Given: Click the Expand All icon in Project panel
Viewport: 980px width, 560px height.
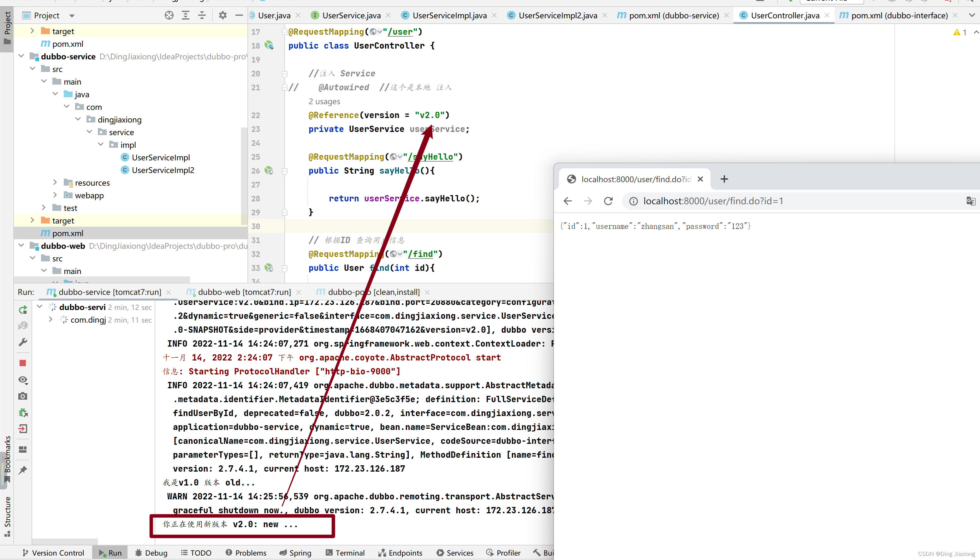Looking at the screenshot, I should click(x=186, y=15).
